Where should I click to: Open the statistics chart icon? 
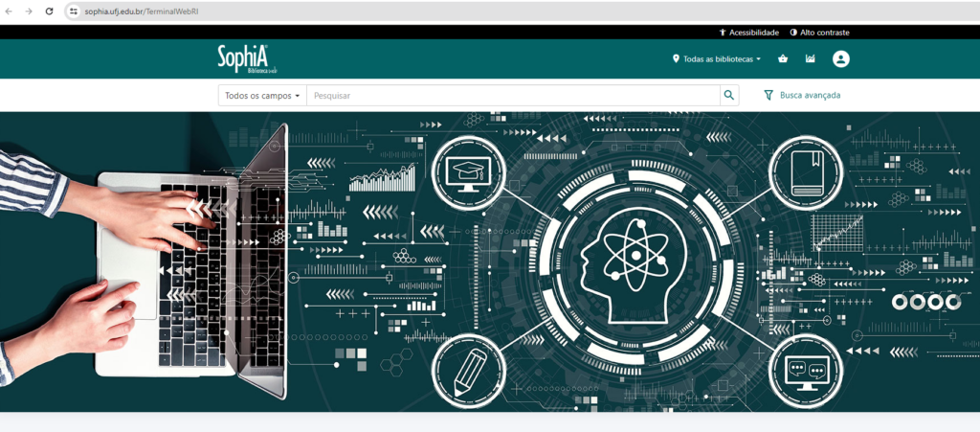click(811, 59)
